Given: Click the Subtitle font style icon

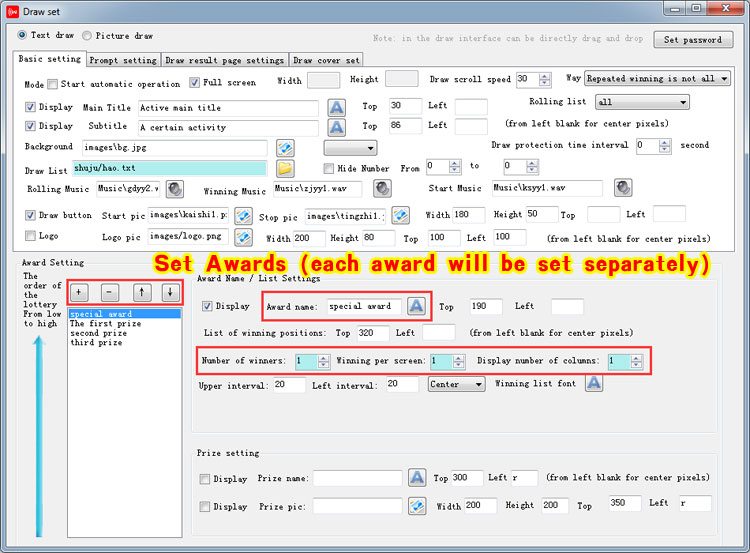Looking at the screenshot, I should (x=337, y=127).
